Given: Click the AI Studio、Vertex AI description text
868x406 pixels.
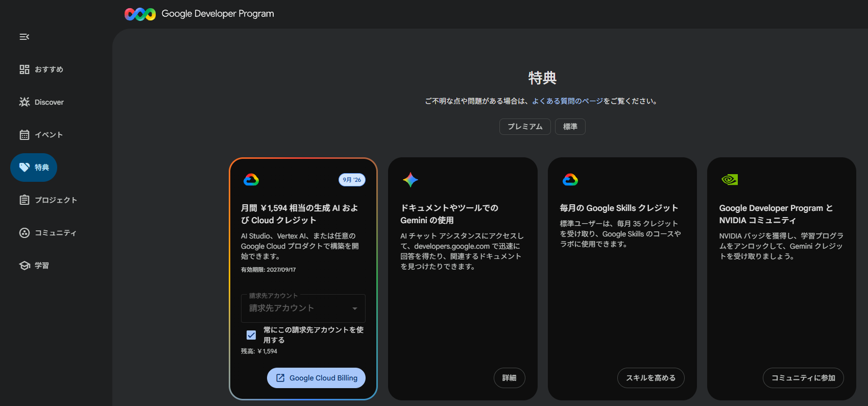Looking at the screenshot, I should pyautogui.click(x=300, y=246).
